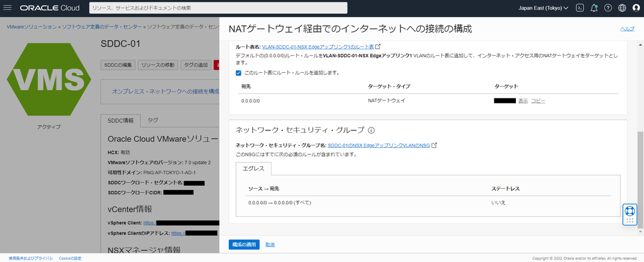Open NSG link external icon
The height and width of the screenshot is (262, 644).
434,145
